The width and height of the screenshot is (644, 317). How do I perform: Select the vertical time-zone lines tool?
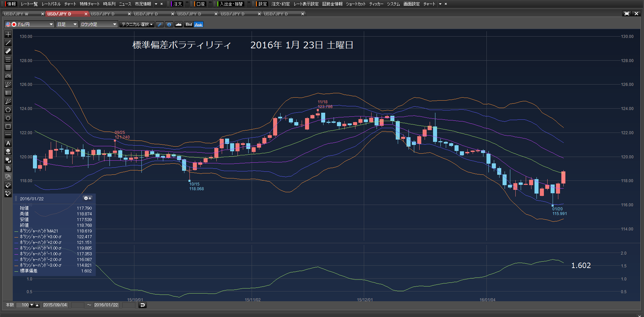[x=8, y=93]
